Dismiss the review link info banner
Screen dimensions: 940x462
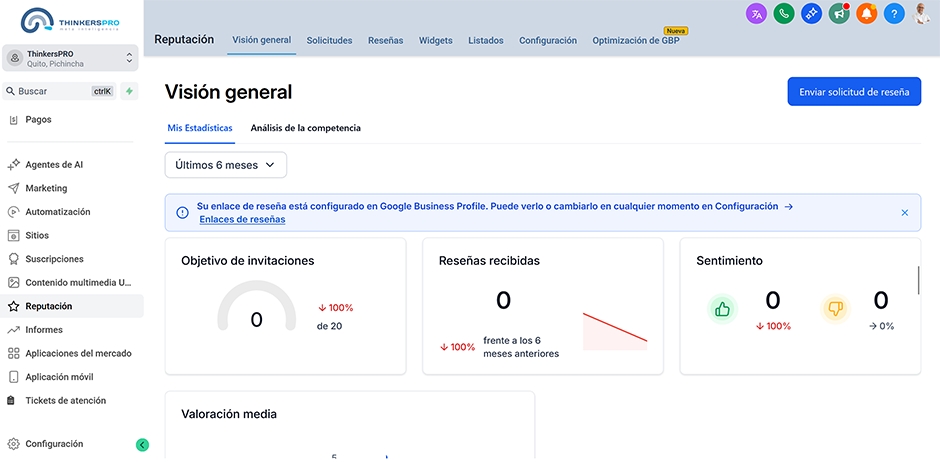click(905, 213)
